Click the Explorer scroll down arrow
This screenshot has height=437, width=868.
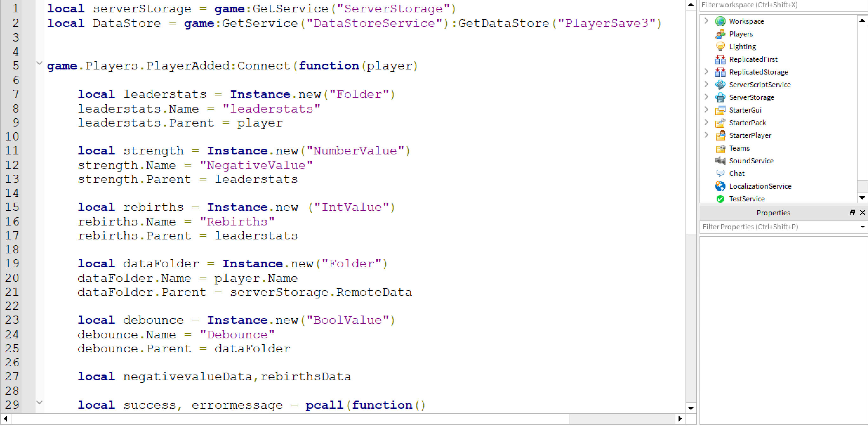[862, 198]
